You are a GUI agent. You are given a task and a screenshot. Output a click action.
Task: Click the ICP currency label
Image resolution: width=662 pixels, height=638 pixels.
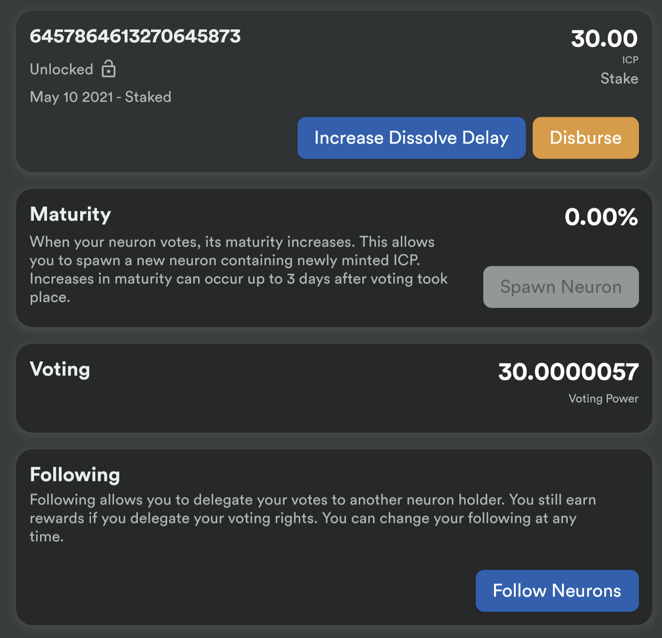coord(630,60)
